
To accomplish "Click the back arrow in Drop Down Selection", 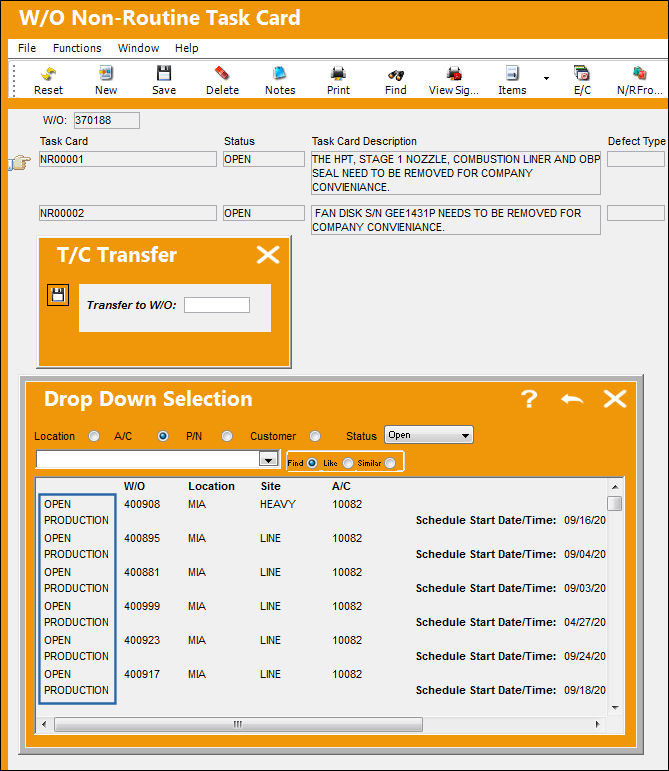I will coord(572,399).
